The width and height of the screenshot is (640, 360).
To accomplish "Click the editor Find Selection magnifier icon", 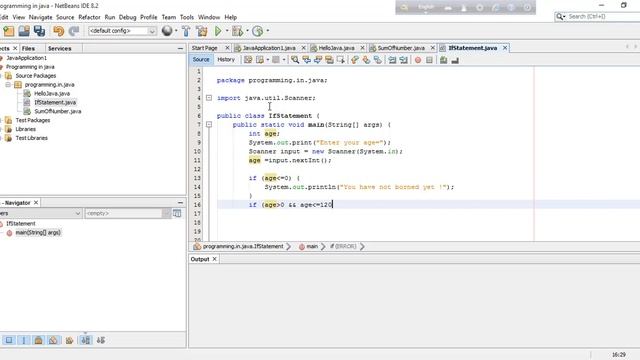I will click(295, 60).
